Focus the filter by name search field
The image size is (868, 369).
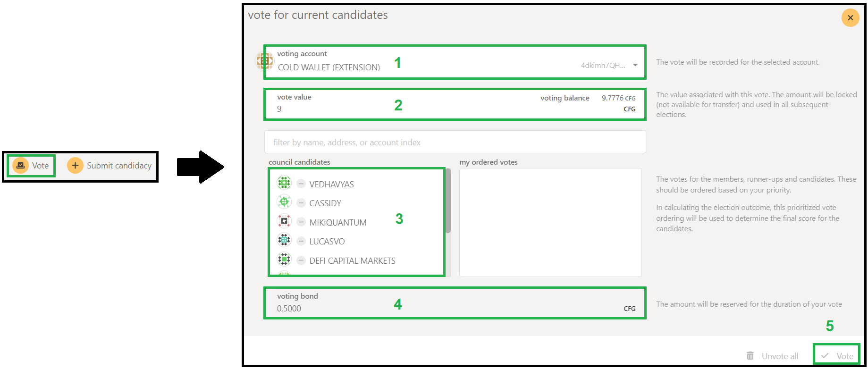[x=455, y=142]
